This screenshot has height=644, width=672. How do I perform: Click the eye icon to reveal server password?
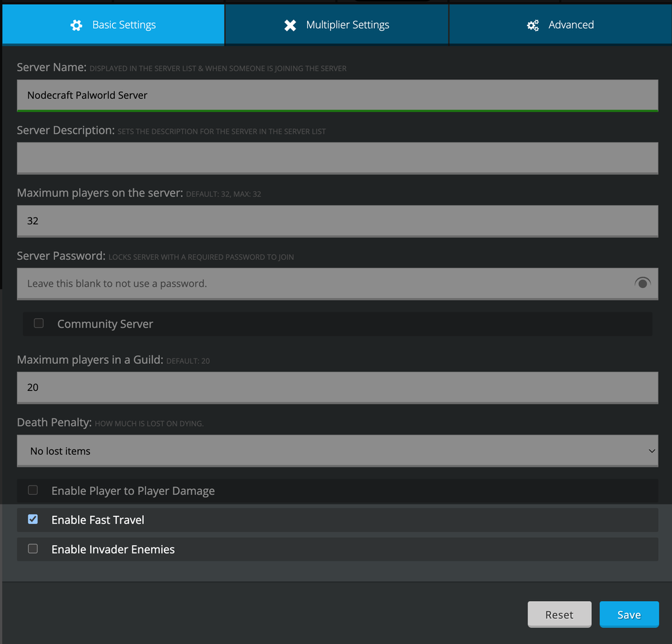point(642,283)
